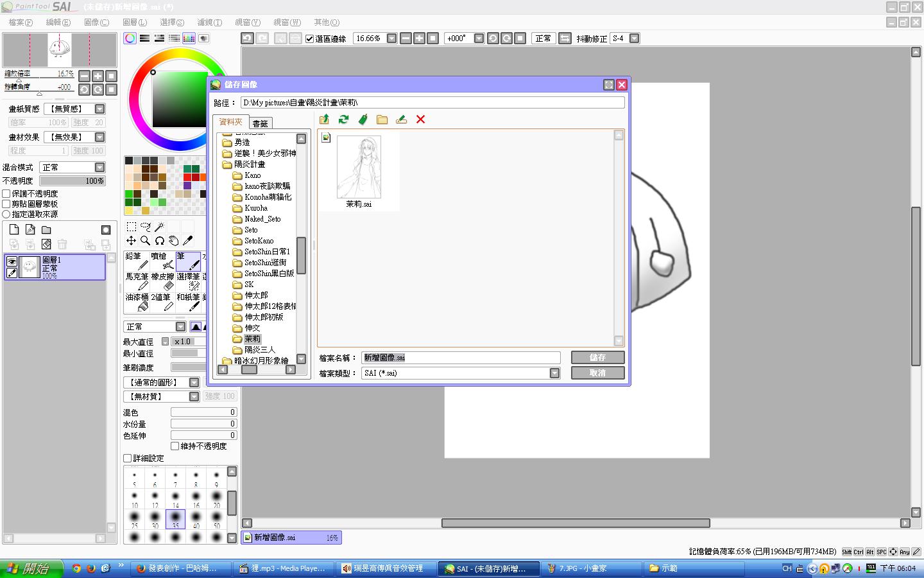924x578 pixels.
Task: Enable 剪貼圖層蒙板 checkbox
Action: [x=6, y=204]
